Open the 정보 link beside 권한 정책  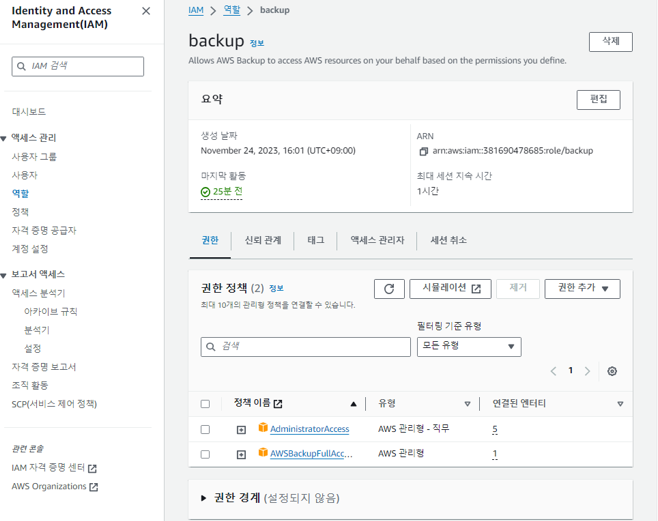coord(276,289)
